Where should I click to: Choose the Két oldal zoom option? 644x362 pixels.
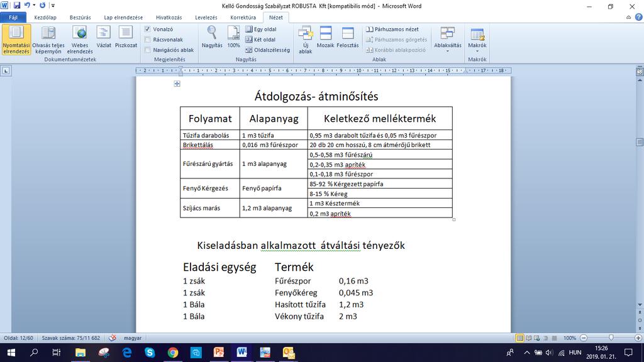[x=261, y=40]
